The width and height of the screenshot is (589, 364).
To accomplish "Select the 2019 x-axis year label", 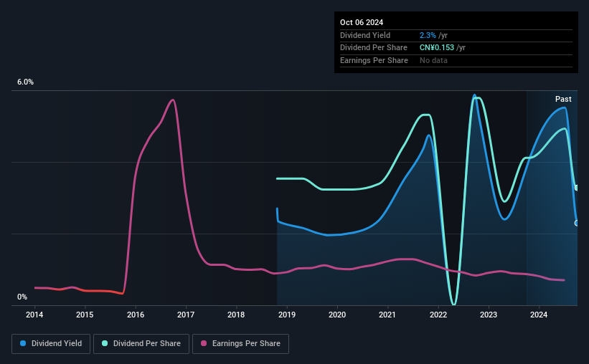I will point(287,315).
